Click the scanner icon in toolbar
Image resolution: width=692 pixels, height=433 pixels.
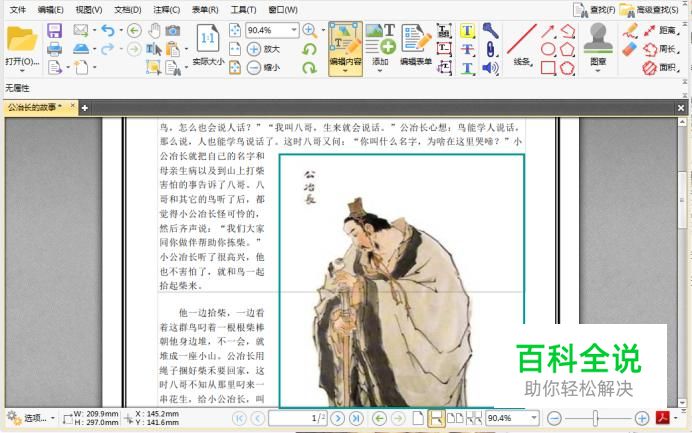(81, 49)
